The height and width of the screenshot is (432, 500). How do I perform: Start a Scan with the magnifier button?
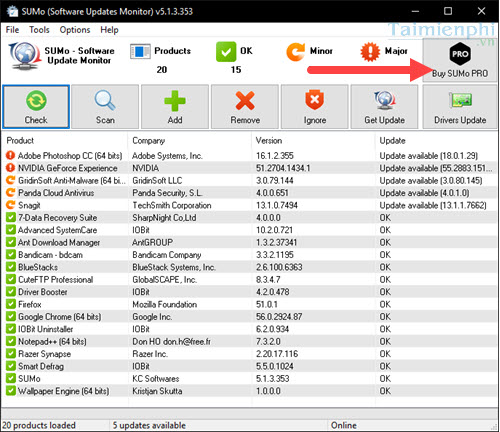[x=105, y=107]
